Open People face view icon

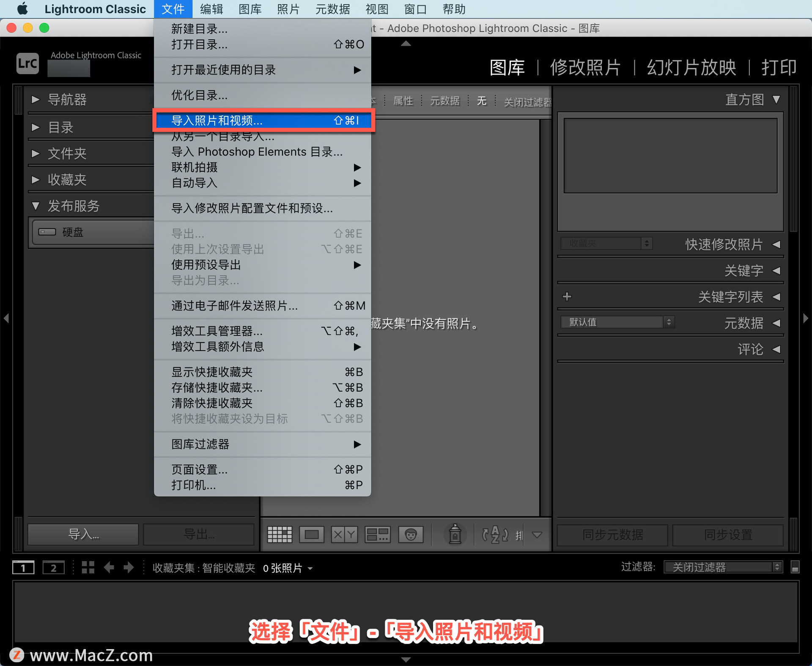click(410, 534)
